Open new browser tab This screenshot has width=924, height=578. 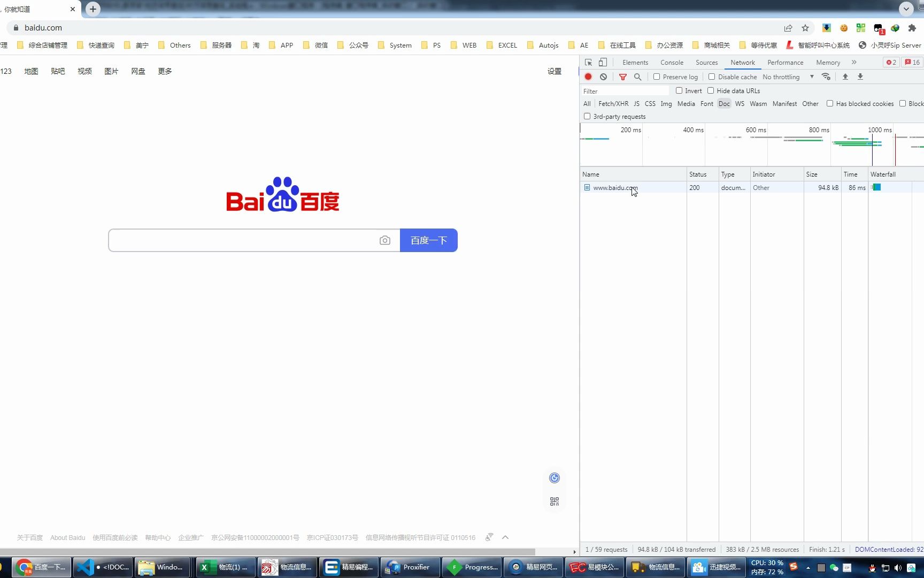coord(93,9)
